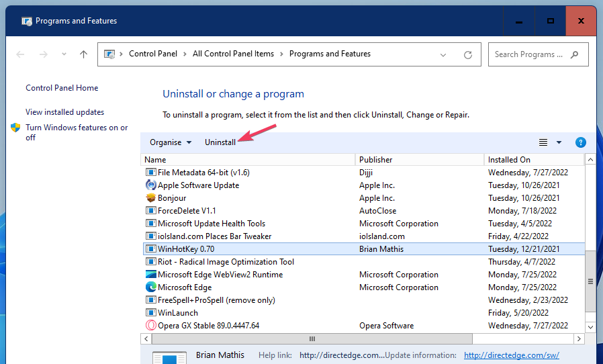Click Control Panel in the breadcrumb

click(153, 54)
